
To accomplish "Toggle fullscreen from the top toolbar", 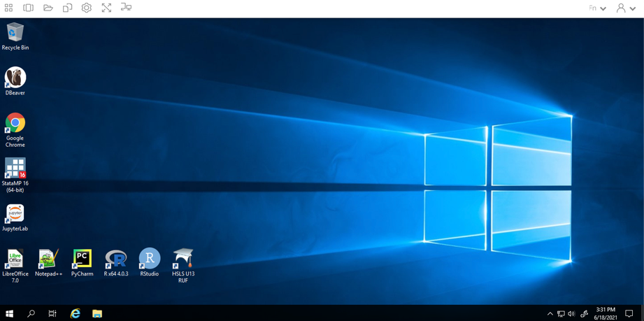I will pyautogui.click(x=106, y=8).
